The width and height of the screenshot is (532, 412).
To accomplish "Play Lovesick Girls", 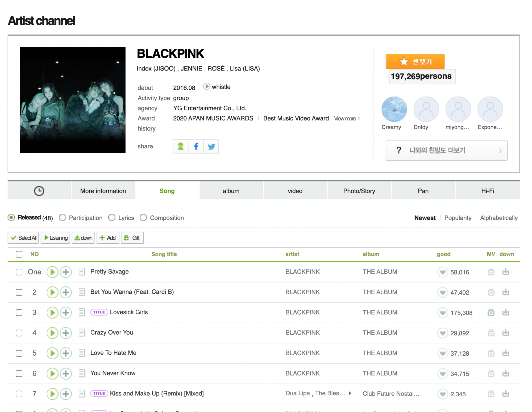I will tap(52, 313).
